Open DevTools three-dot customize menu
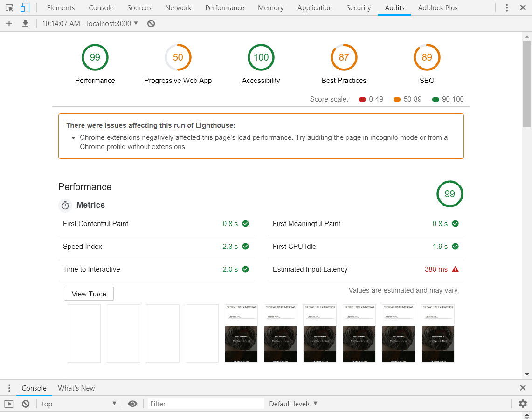 (x=506, y=8)
